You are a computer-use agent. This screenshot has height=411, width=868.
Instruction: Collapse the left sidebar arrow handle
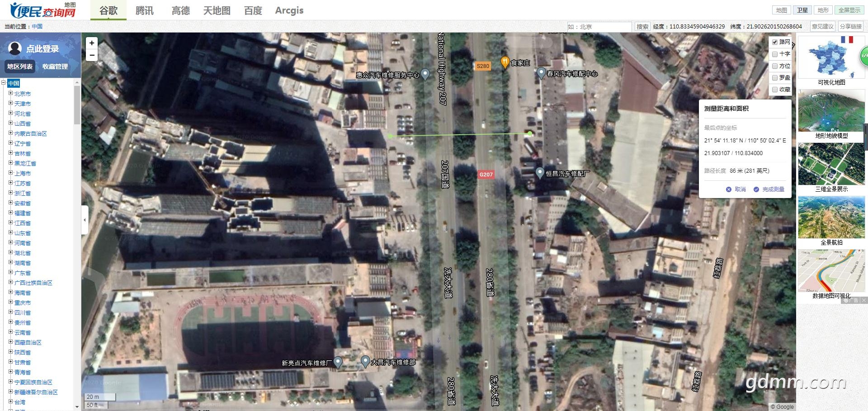tap(85, 220)
